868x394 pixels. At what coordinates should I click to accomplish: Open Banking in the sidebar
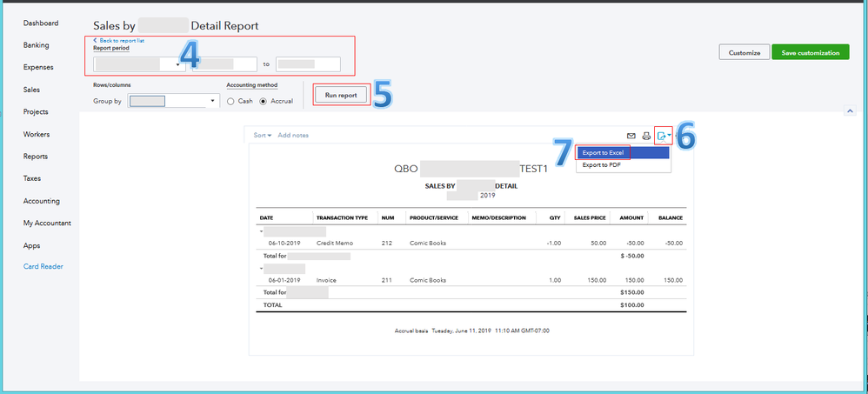pyautogui.click(x=36, y=45)
